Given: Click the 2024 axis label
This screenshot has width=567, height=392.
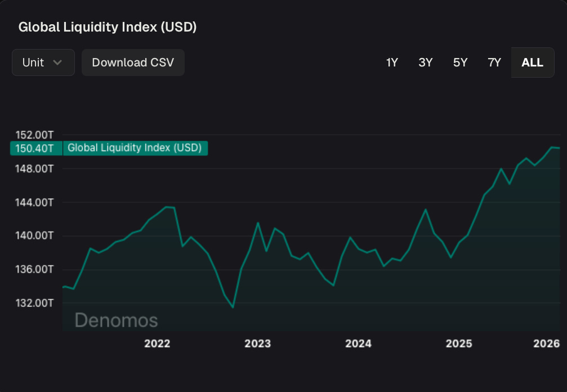Looking at the screenshot, I should point(359,344).
